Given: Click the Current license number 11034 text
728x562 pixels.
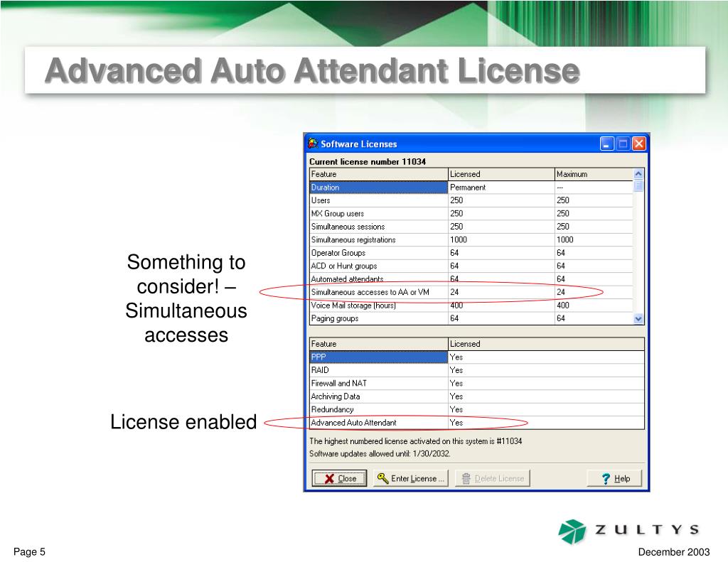Looking at the screenshot, I should point(368,161).
